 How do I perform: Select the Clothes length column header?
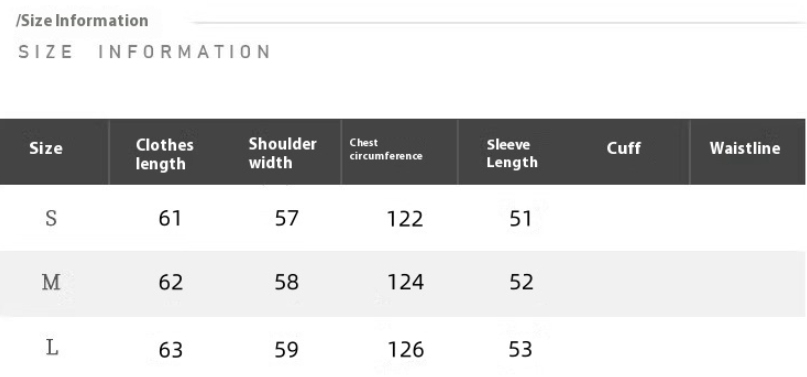[x=165, y=154]
